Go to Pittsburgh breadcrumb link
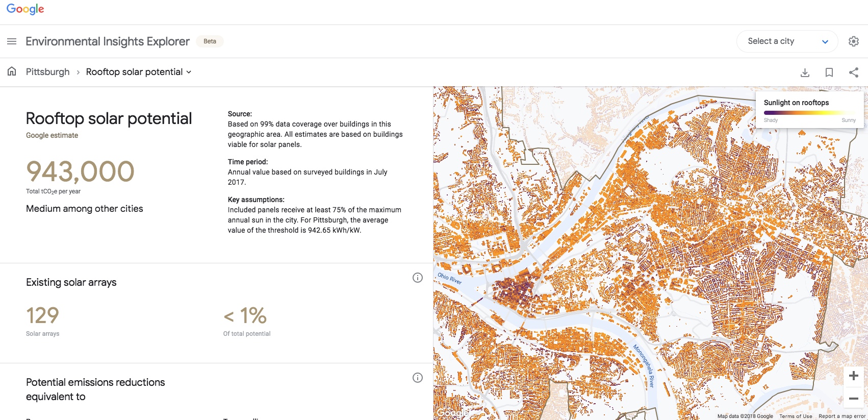Viewport: 868px width, 420px height. click(48, 72)
